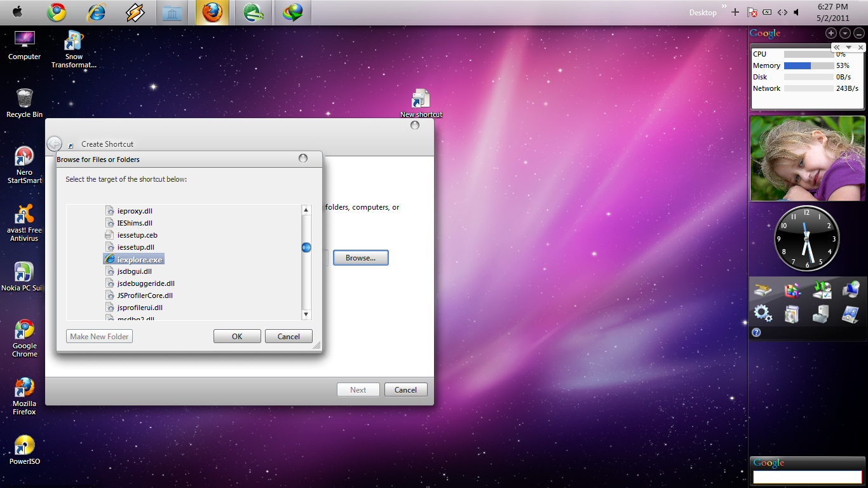Open the girl photo gadget thumbnail
Screen dimensions: 868x488
(808, 158)
